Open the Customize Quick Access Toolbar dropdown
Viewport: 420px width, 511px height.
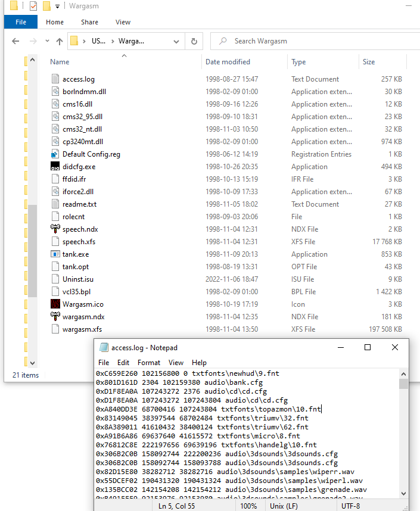(x=57, y=6)
